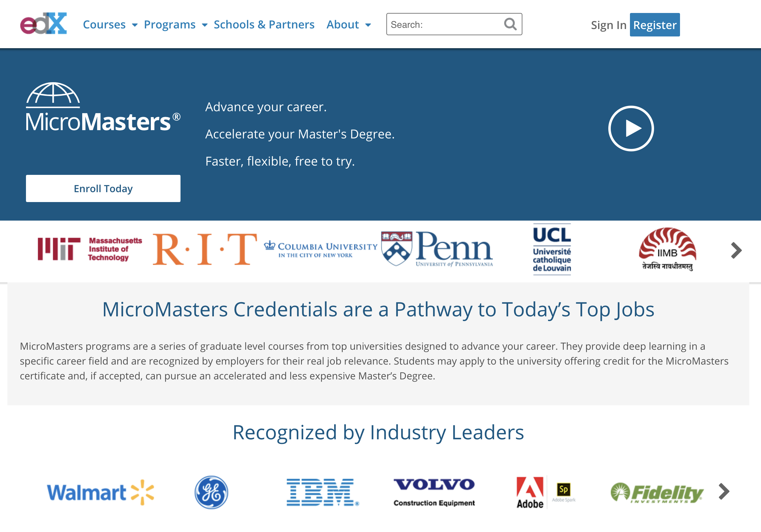761x532 pixels.
Task: Click the Adobe Spark icon
Action: [x=564, y=492]
